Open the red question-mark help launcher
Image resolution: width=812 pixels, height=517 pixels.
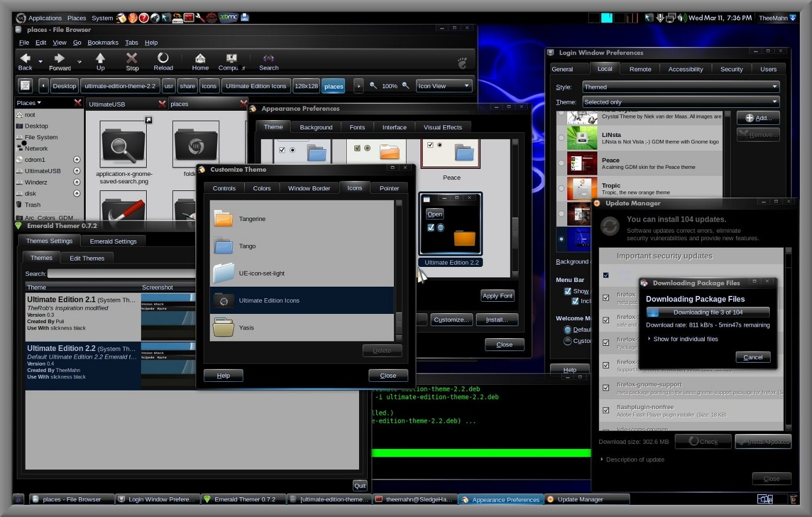pos(144,17)
